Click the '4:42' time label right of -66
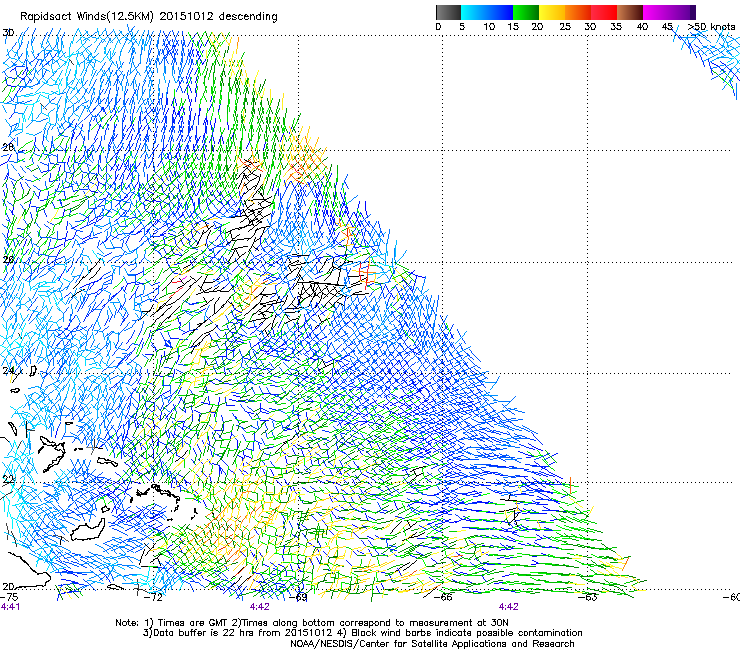This screenshot has width=740, height=650. click(509, 607)
